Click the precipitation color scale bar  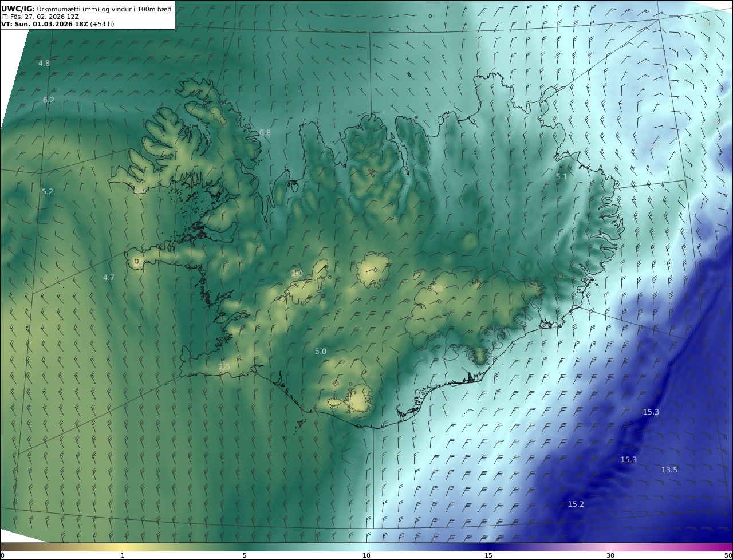366,547
